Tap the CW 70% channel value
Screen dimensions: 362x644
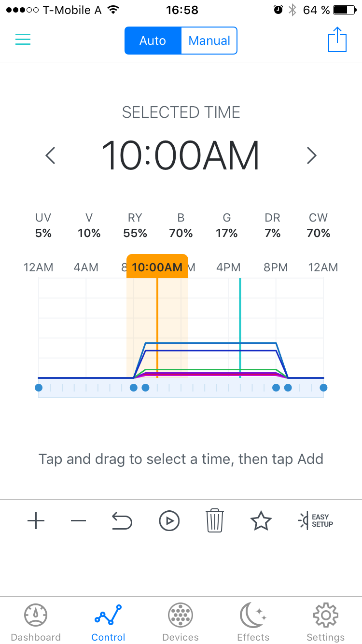[319, 233]
